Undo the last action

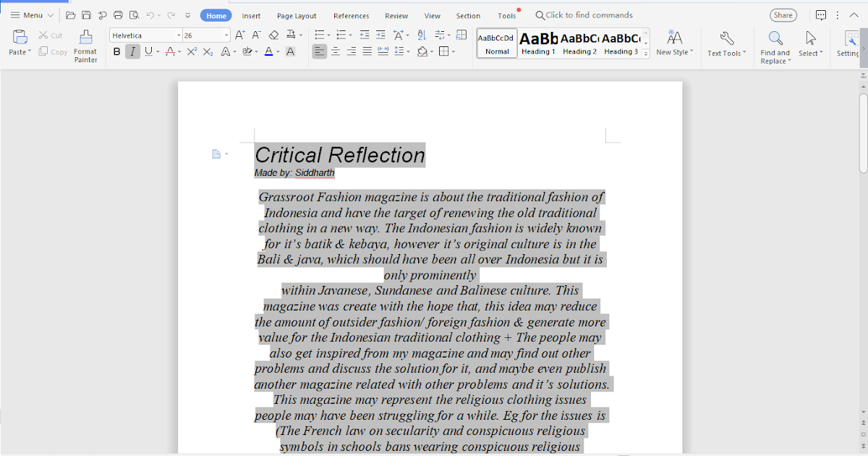click(x=150, y=14)
